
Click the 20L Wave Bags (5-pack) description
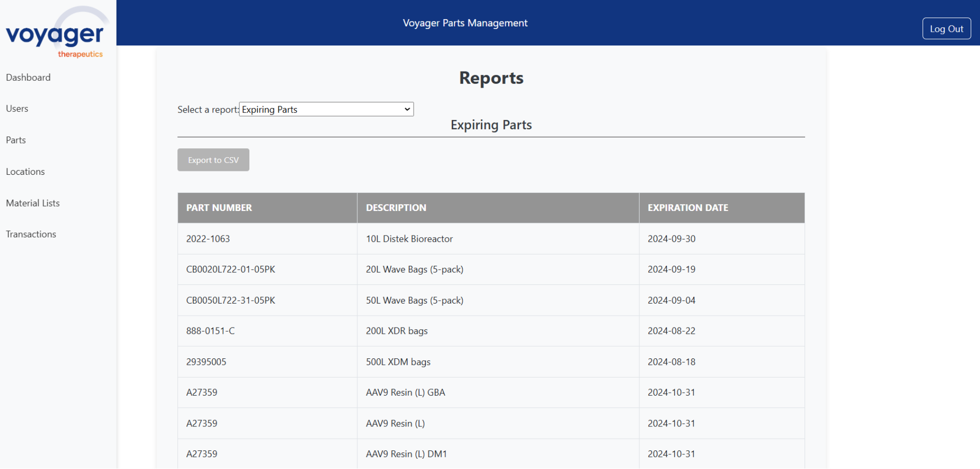click(415, 270)
